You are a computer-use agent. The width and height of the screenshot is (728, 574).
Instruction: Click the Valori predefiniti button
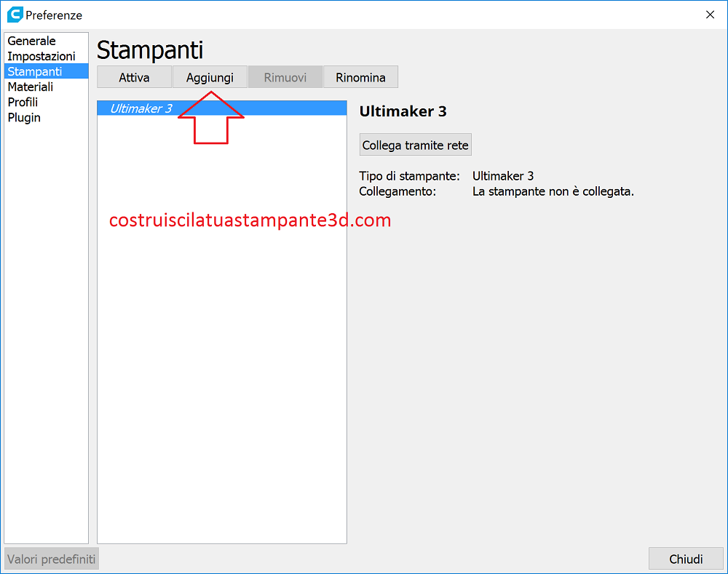(x=52, y=559)
